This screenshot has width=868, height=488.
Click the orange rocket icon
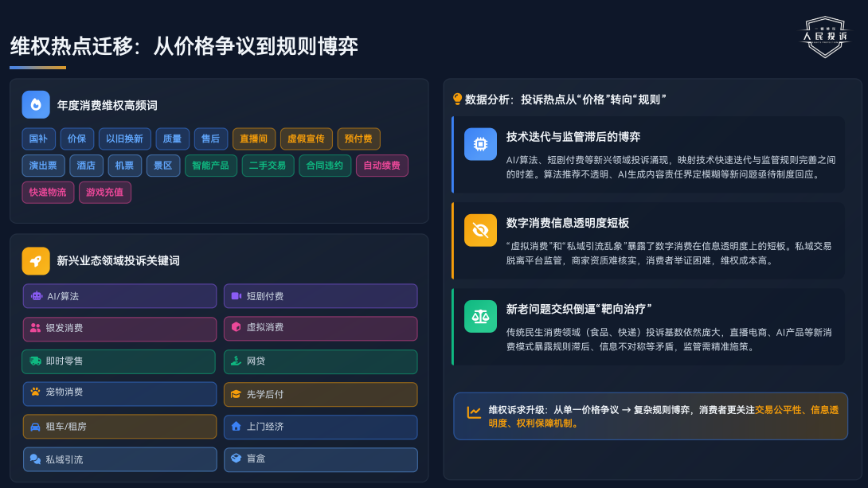(36, 260)
